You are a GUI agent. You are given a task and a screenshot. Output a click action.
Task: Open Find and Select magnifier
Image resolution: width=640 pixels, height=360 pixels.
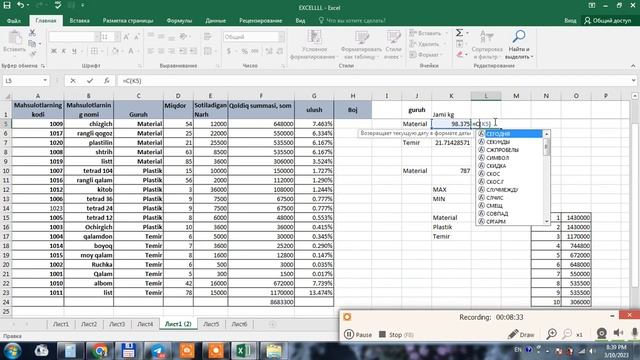[x=519, y=44]
